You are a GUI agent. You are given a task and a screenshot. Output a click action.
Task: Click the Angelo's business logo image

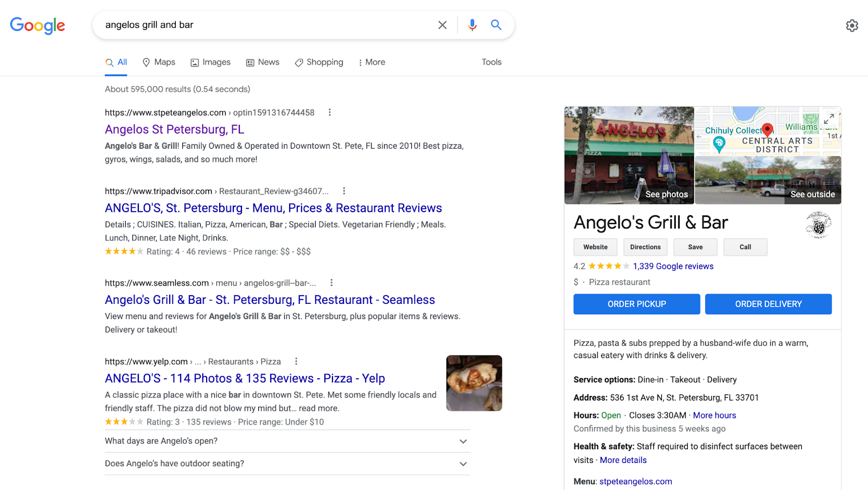click(x=819, y=225)
